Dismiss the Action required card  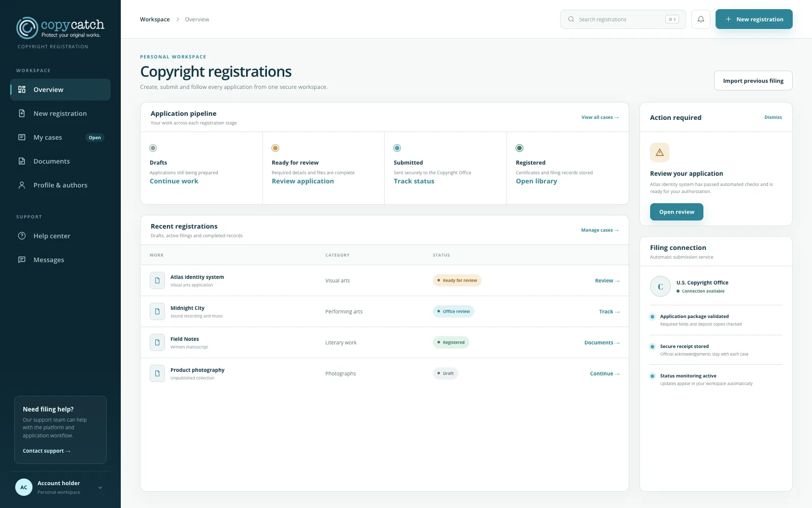(x=773, y=117)
